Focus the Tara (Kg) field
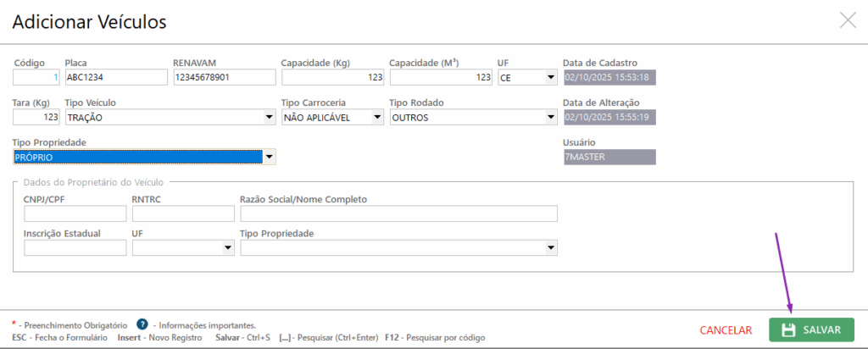 pos(36,118)
